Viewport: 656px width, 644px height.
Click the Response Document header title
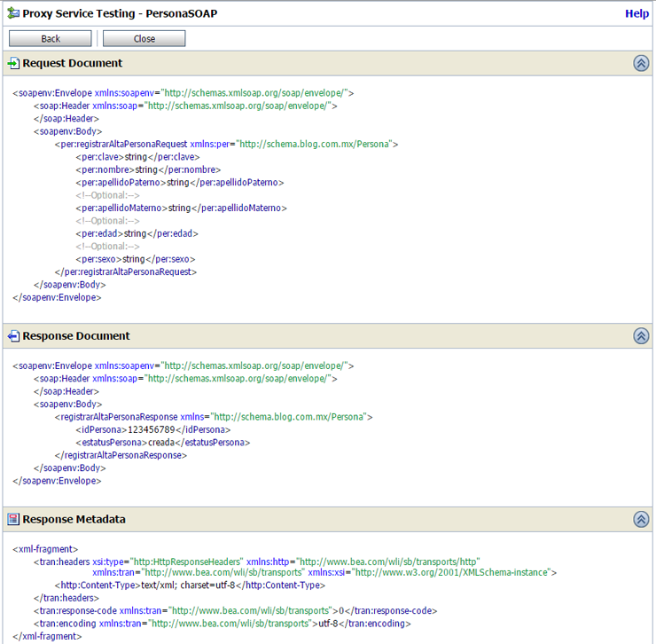(x=76, y=336)
